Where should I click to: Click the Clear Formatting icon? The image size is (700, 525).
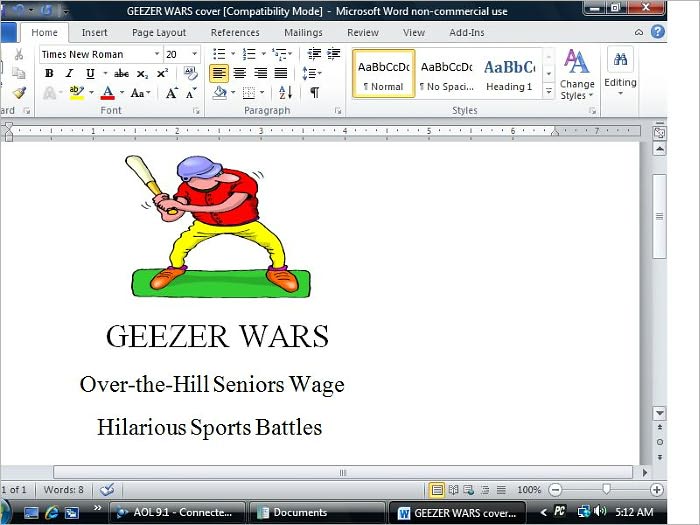tap(191, 73)
